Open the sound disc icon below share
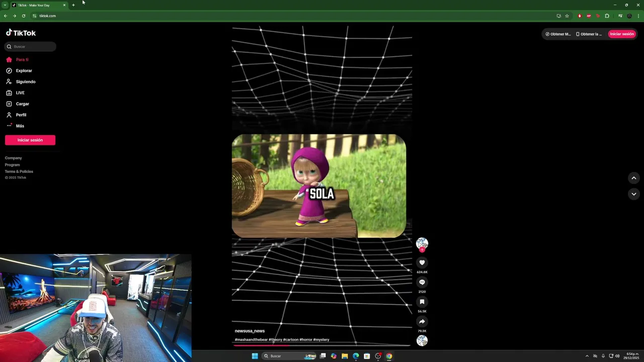This screenshot has width=644, height=362. (x=422, y=340)
